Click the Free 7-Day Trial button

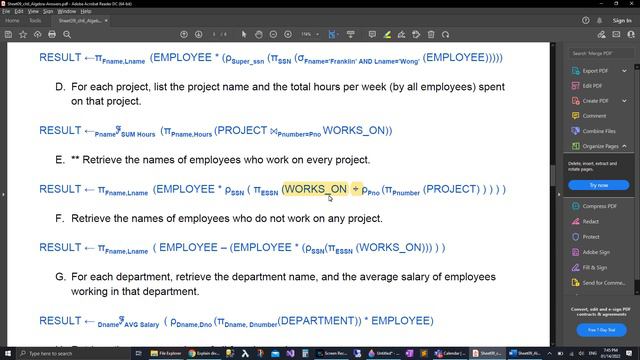(x=602, y=330)
